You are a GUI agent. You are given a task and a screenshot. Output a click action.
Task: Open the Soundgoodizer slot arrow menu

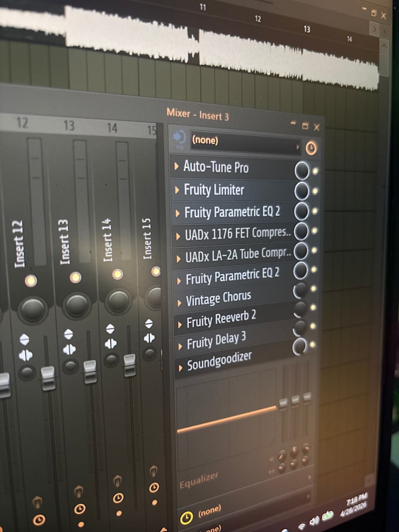coord(181,367)
